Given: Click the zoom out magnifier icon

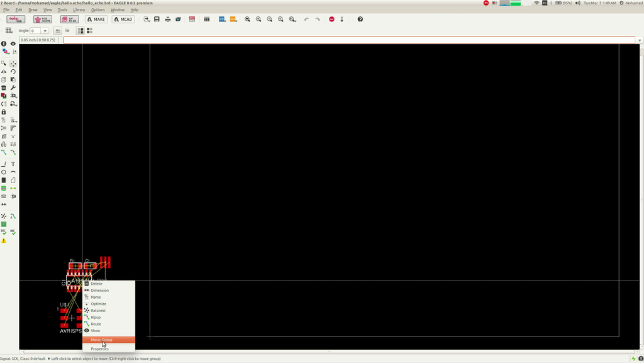Looking at the screenshot, I should [x=269, y=20].
